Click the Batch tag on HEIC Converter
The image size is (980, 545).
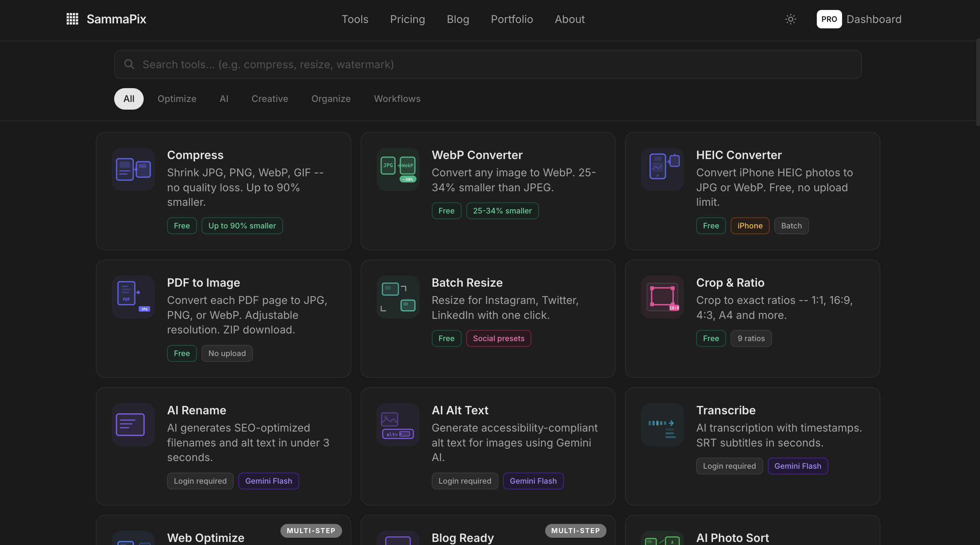pos(792,226)
